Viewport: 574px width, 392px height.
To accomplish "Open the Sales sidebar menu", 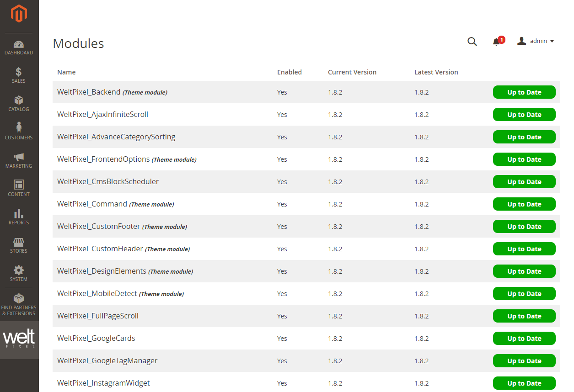I will pyautogui.click(x=19, y=76).
